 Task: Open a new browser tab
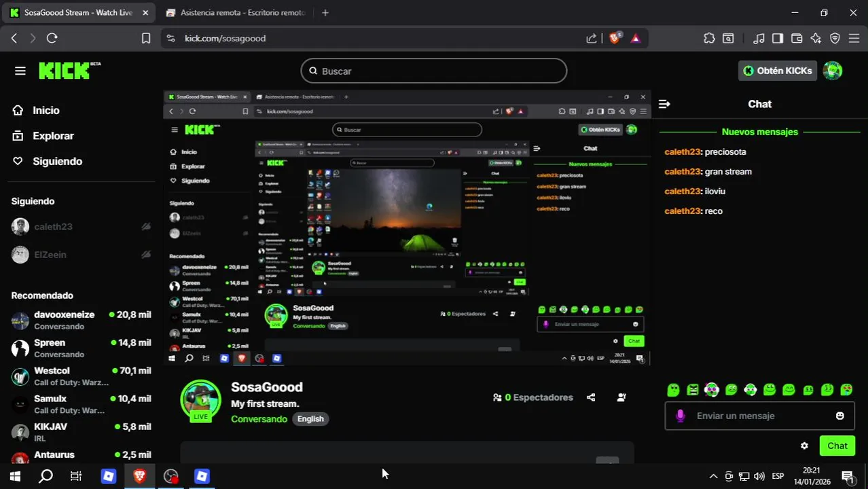325,12
